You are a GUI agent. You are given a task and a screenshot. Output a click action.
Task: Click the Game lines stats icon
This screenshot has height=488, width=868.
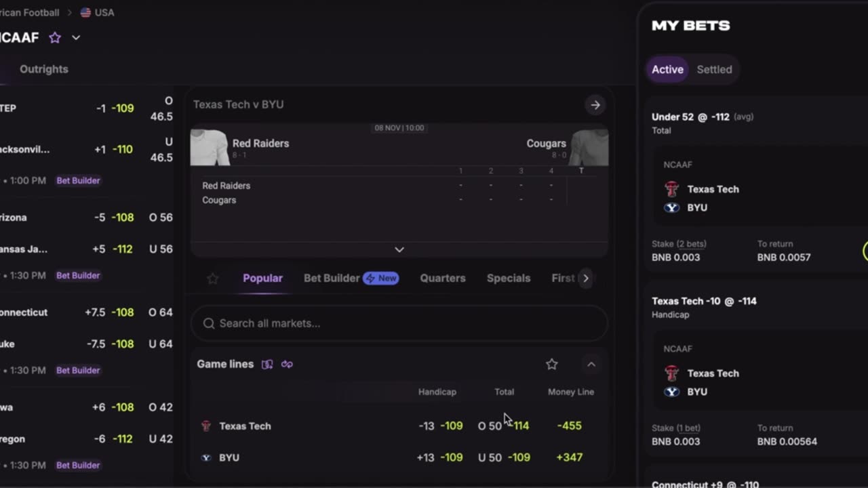click(267, 365)
